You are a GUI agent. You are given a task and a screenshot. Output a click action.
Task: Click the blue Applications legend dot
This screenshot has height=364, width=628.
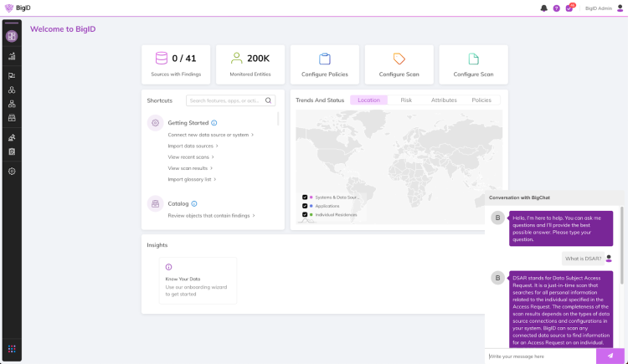pos(311,206)
